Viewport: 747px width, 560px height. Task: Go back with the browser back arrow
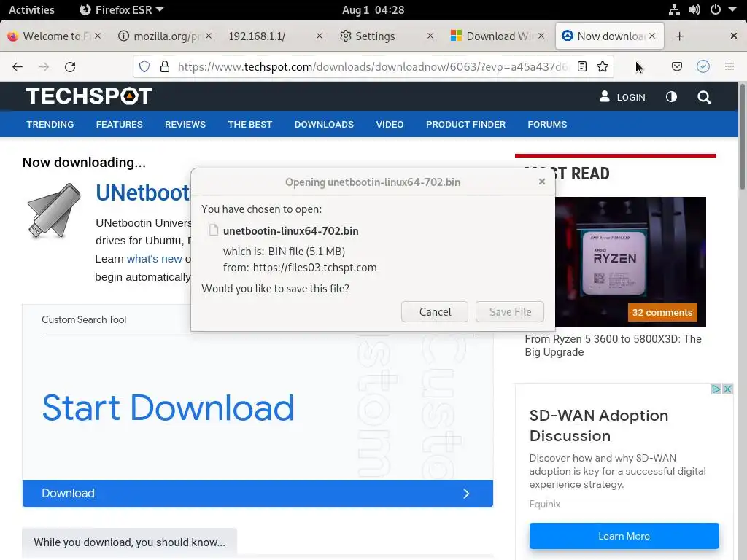(18, 66)
